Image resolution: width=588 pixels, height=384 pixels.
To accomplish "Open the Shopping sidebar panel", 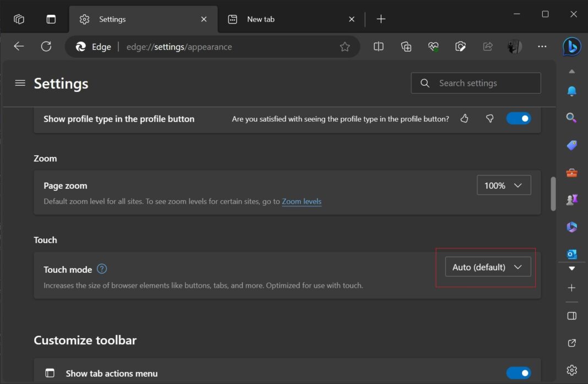I will [x=571, y=145].
